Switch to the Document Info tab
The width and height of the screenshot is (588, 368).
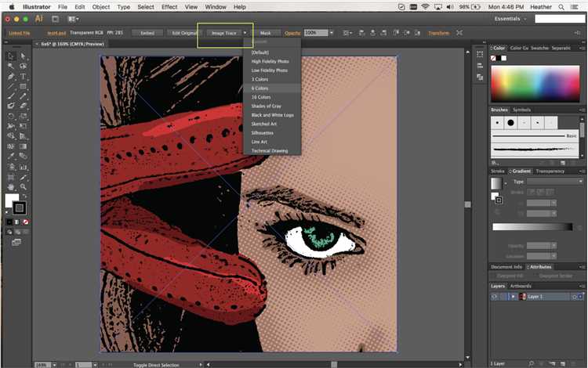506,267
